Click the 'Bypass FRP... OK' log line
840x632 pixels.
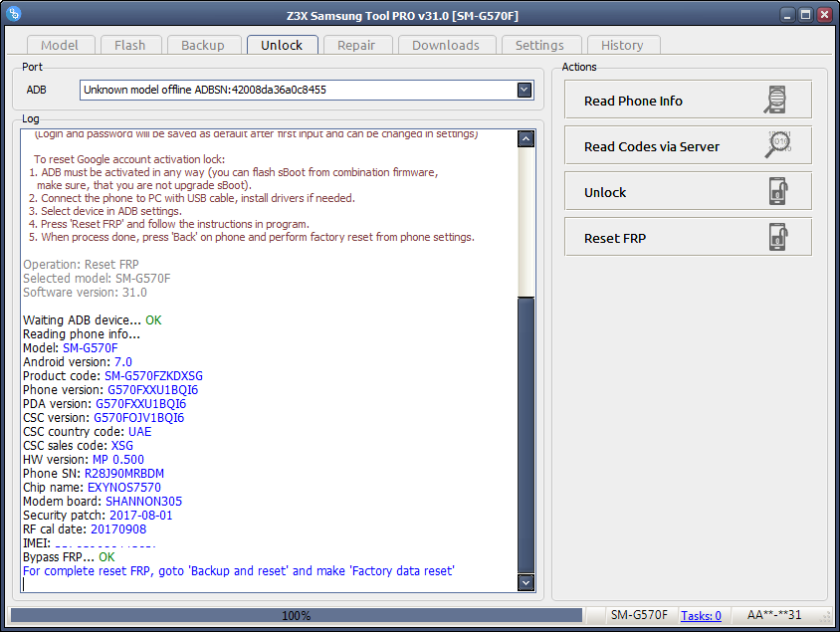click(69, 557)
